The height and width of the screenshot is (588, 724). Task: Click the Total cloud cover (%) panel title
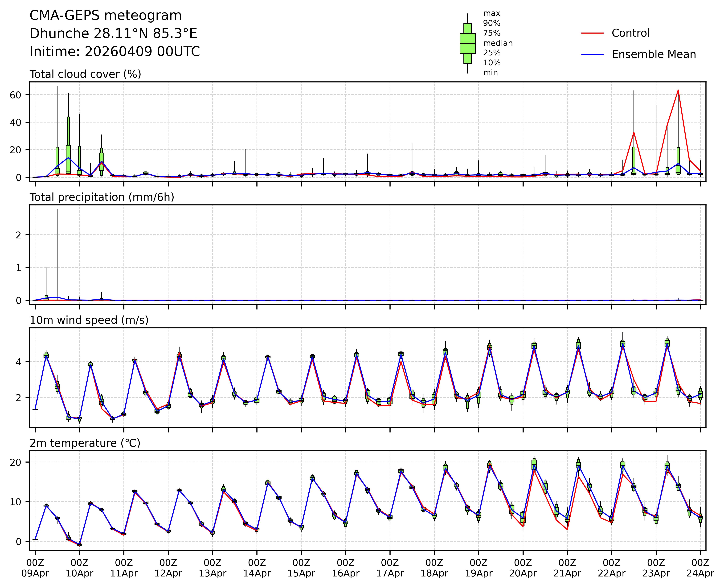(x=85, y=74)
